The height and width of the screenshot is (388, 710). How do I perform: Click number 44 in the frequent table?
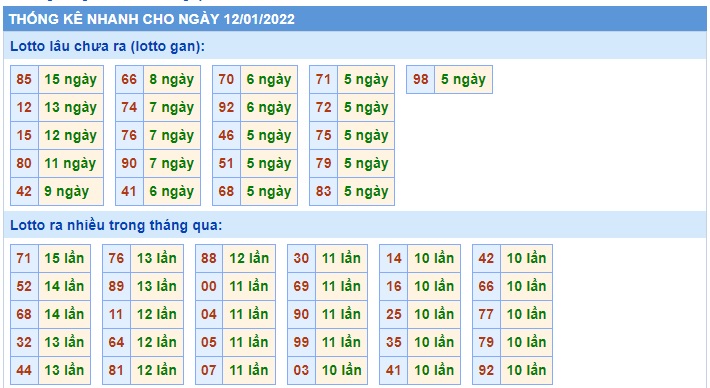24,370
